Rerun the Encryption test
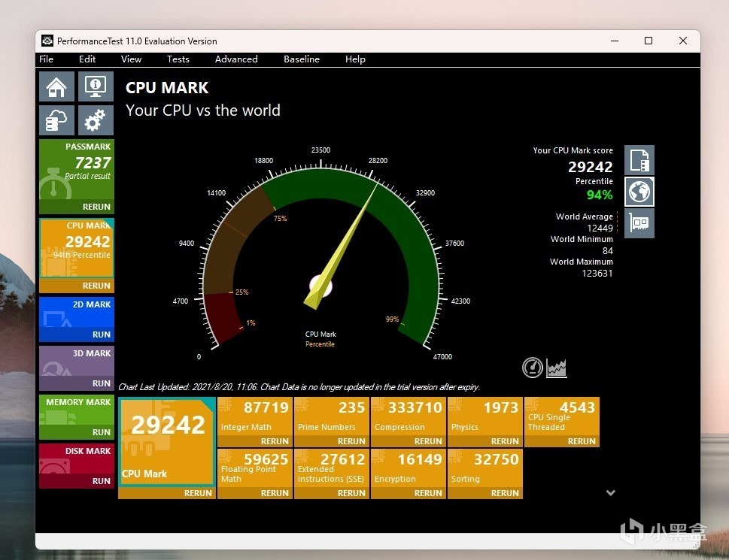Viewport: 729px width, 560px height. pyautogui.click(x=428, y=493)
